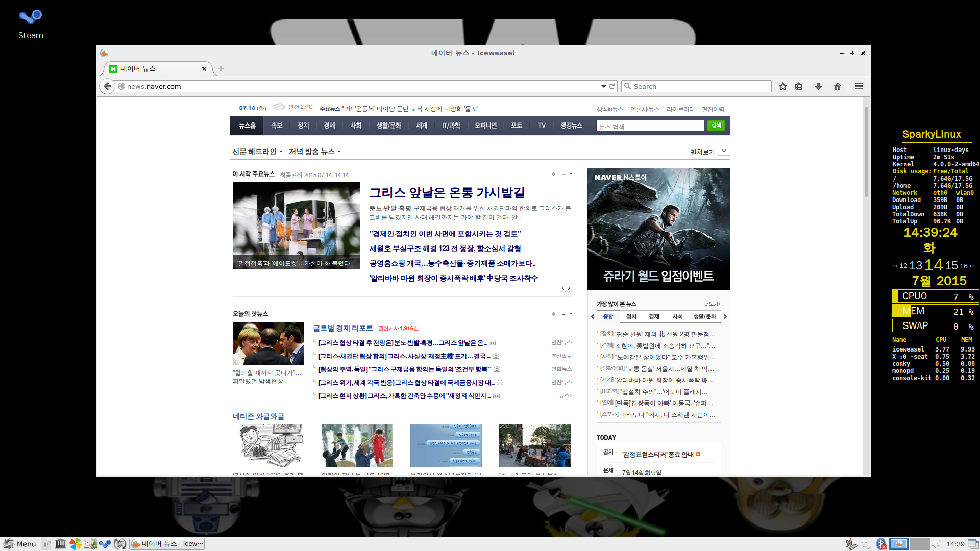This screenshot has width=980, height=551.
Task: Launch Steam from the taskbar
Action: [x=105, y=544]
